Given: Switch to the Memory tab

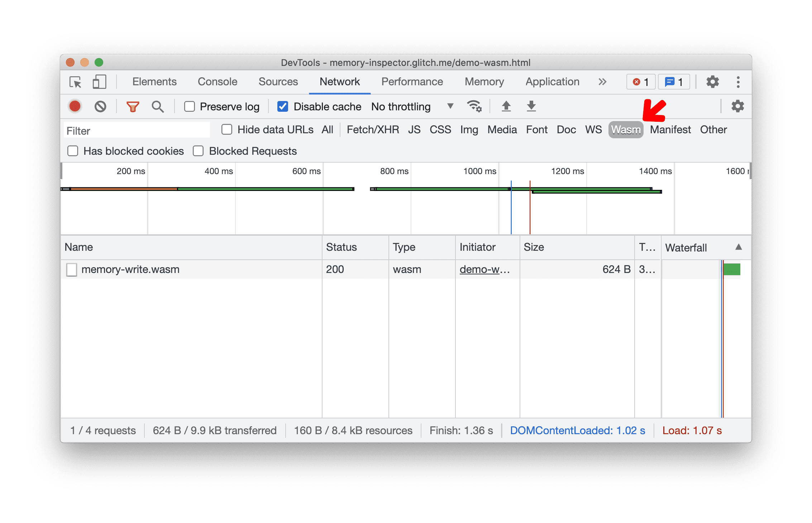Looking at the screenshot, I should click(x=485, y=82).
